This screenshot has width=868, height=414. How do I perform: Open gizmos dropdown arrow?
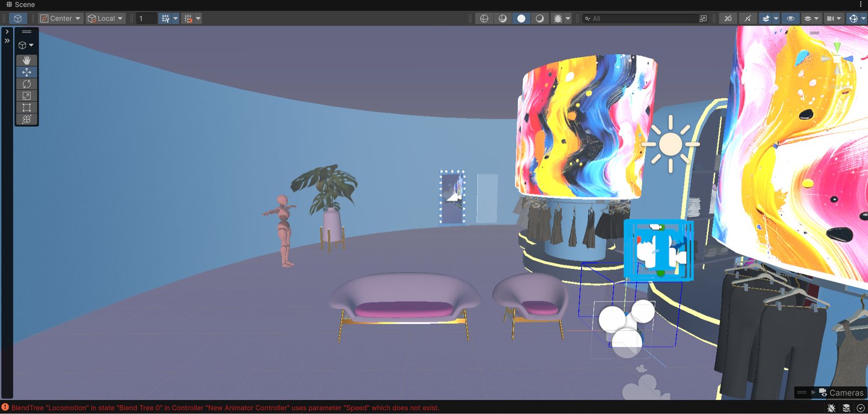pyautogui.click(x=864, y=18)
